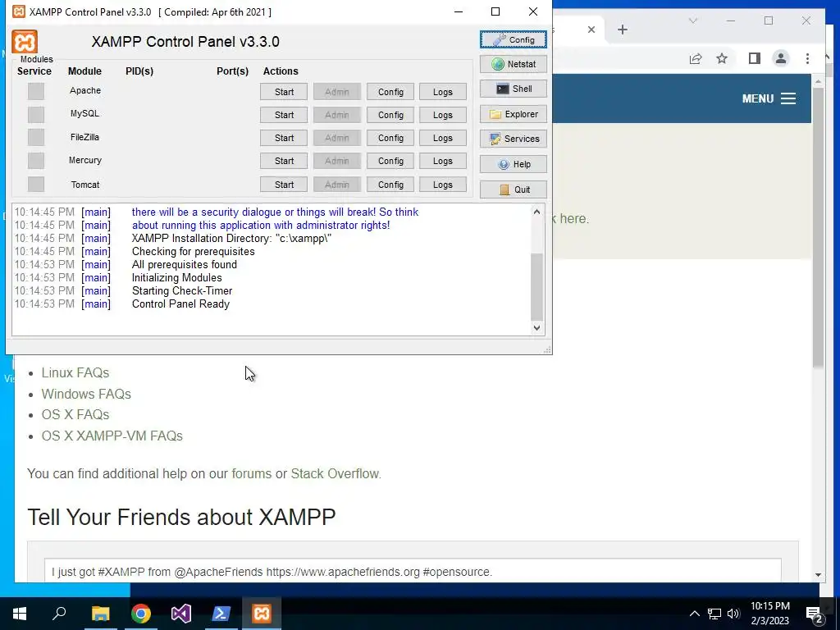Open the browser profile avatar

click(x=781, y=58)
